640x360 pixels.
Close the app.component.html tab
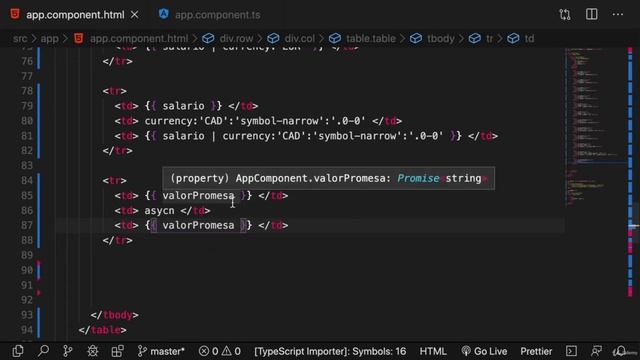(x=134, y=15)
